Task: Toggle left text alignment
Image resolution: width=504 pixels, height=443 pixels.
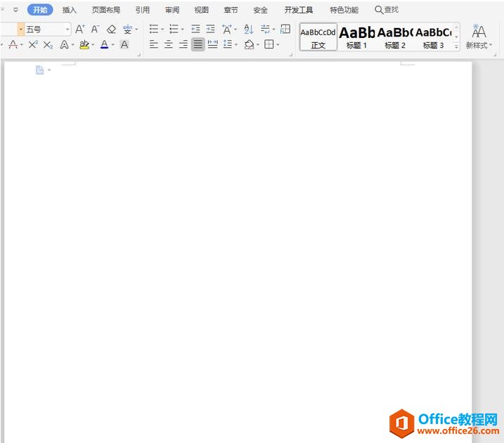Action: (154, 44)
